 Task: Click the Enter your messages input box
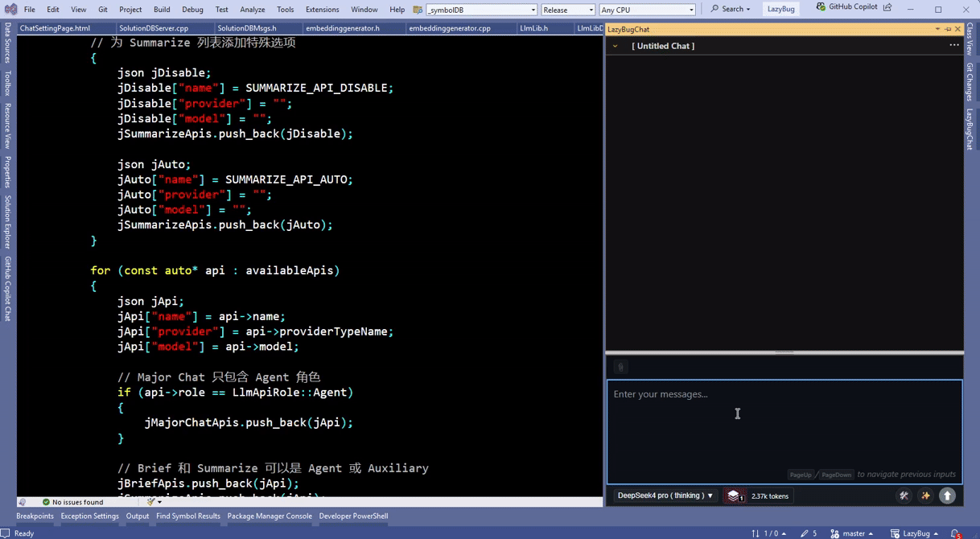pos(784,432)
